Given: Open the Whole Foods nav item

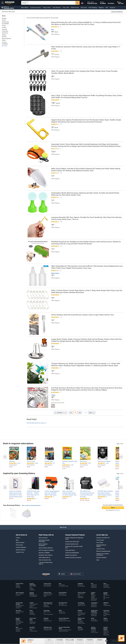Looking at the screenshot, I should [75, 8].
